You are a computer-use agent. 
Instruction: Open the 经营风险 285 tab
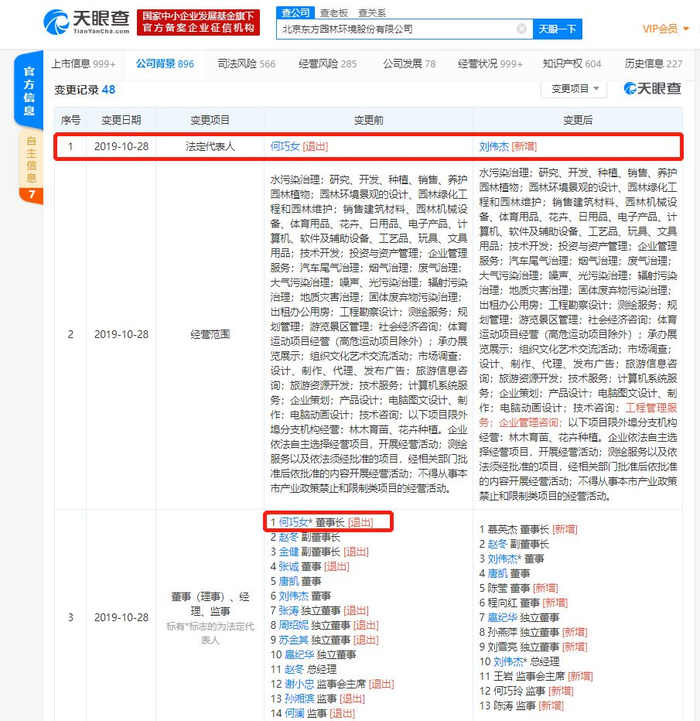[327, 63]
